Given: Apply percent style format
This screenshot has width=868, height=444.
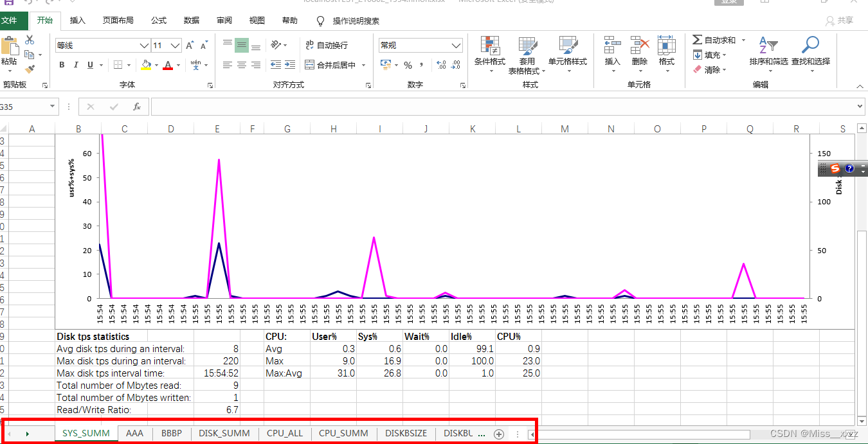Looking at the screenshot, I should [408, 65].
